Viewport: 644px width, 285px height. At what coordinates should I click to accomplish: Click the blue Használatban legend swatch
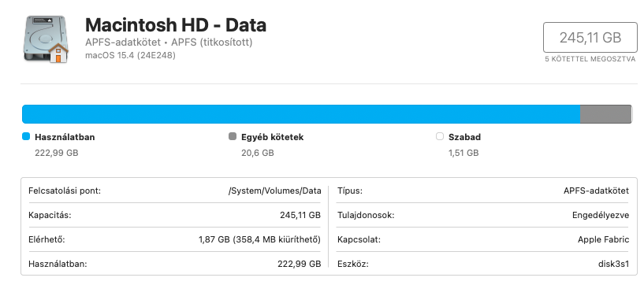(x=26, y=136)
